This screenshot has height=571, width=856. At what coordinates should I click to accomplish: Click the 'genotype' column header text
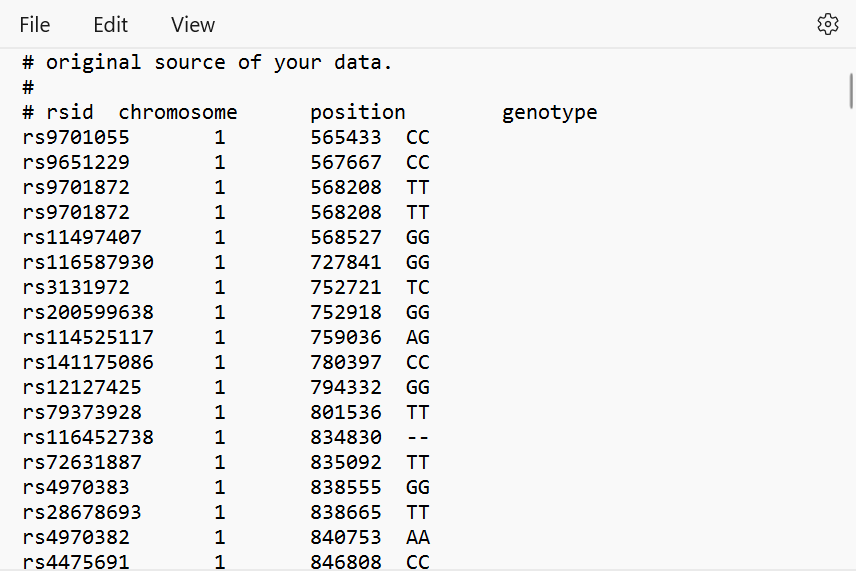(550, 114)
